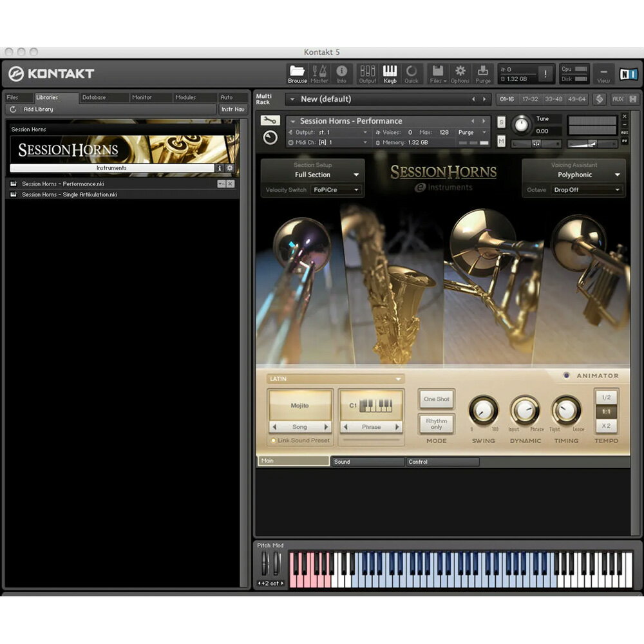Click the Kontakt logo
Screen dimensions: 644x644
pos(51,74)
